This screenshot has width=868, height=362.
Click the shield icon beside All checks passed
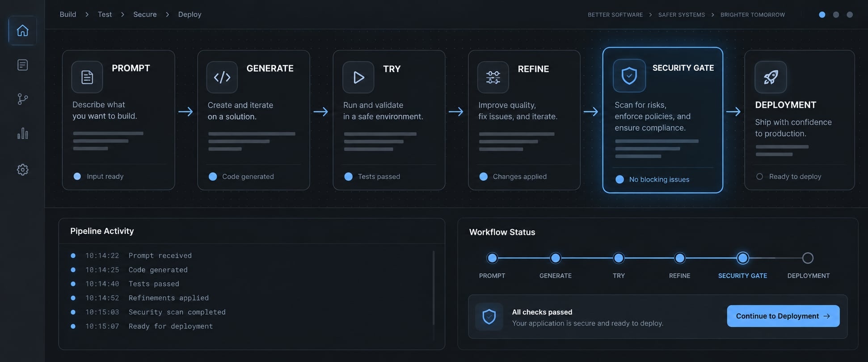(489, 317)
